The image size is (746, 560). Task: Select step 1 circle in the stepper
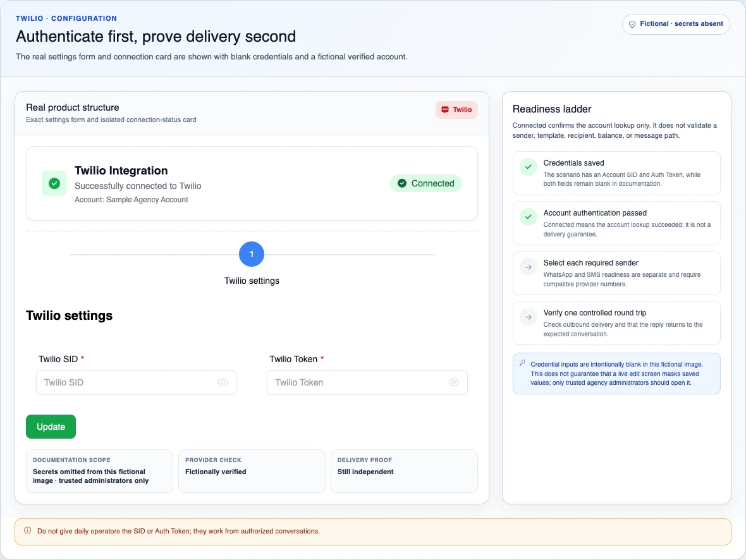pos(252,255)
